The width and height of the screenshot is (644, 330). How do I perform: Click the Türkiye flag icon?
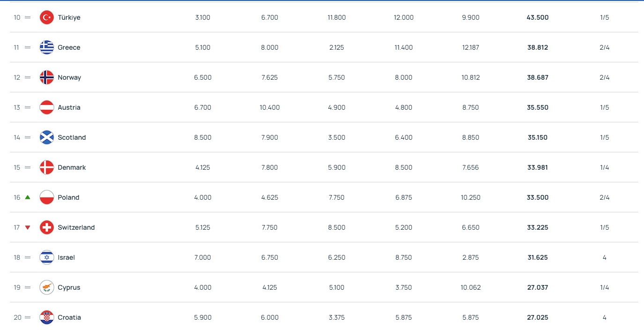point(47,17)
